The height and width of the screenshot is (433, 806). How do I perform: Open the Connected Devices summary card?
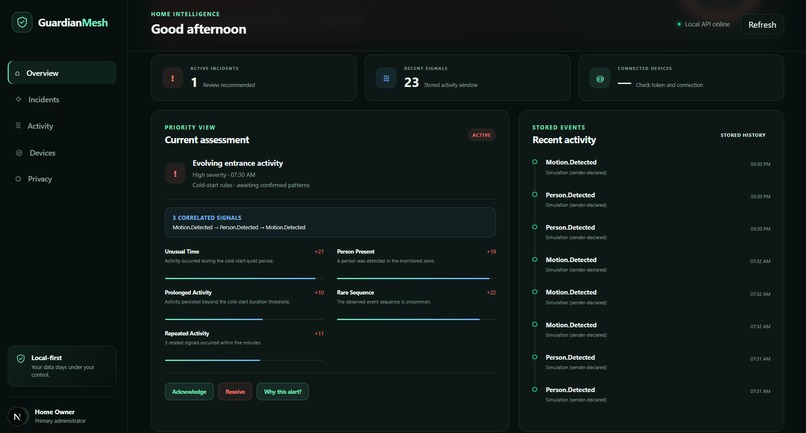click(x=682, y=78)
